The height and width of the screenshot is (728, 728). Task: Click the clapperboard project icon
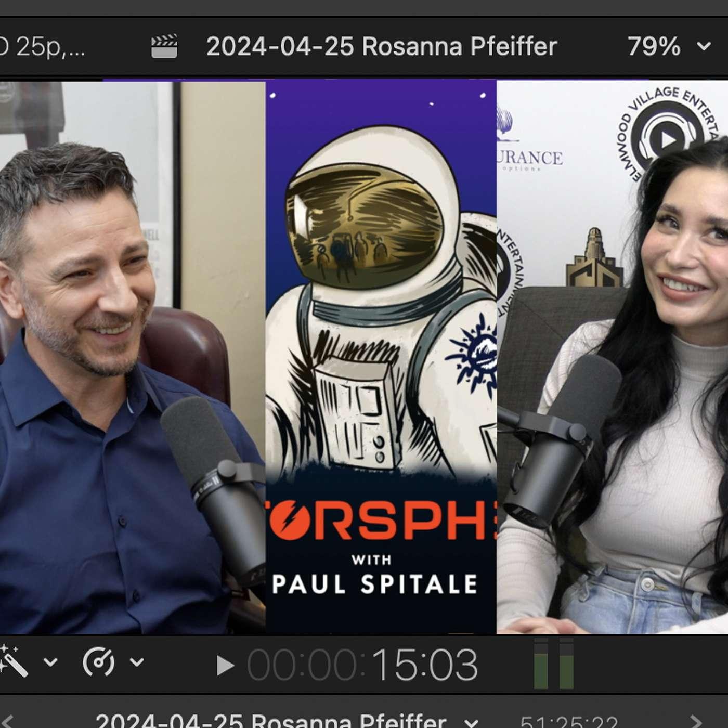click(164, 47)
